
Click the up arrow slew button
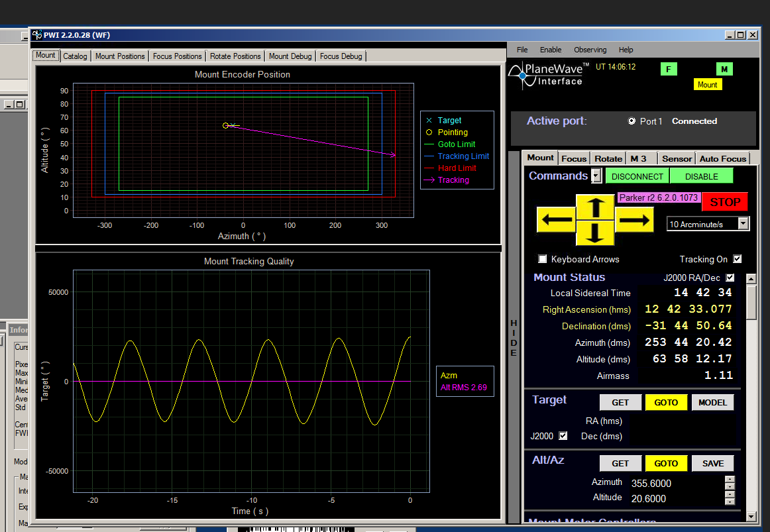click(x=594, y=207)
